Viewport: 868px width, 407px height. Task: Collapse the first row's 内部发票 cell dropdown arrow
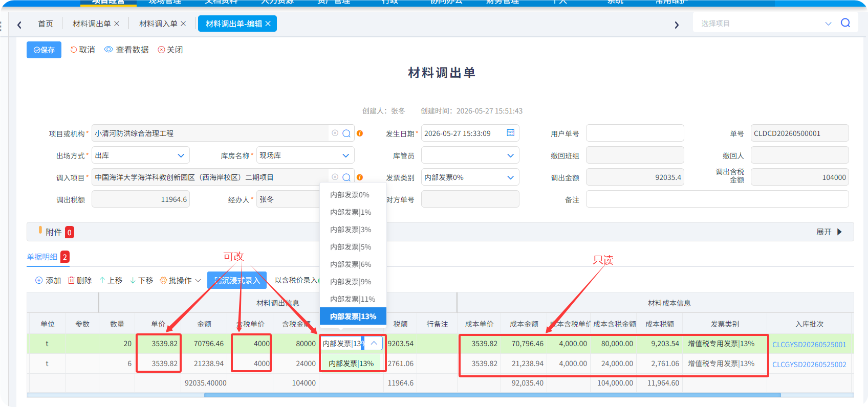pos(374,344)
